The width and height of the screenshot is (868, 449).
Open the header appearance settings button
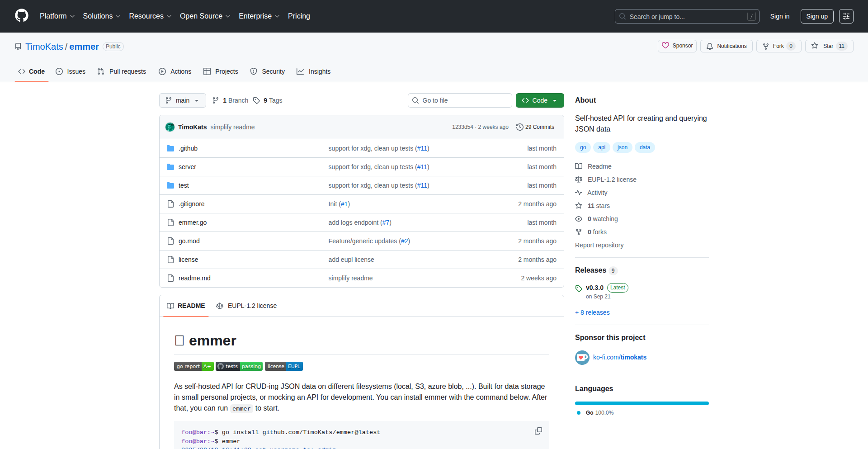[x=846, y=16]
